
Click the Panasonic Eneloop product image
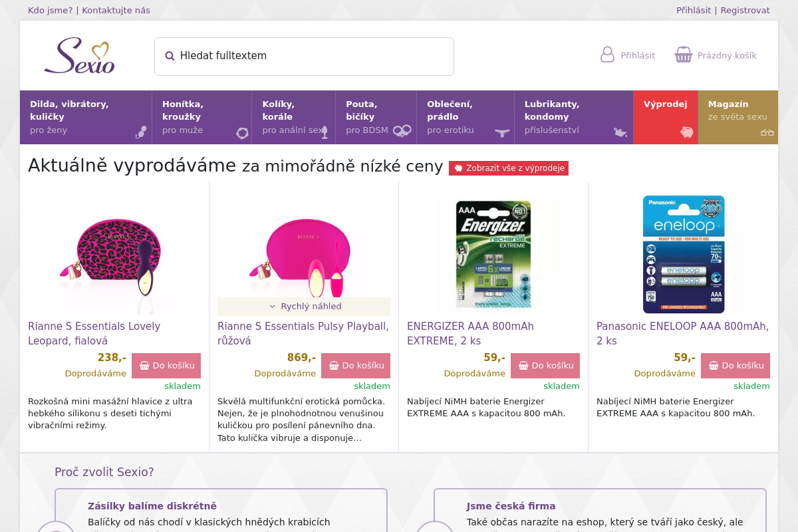684,254
